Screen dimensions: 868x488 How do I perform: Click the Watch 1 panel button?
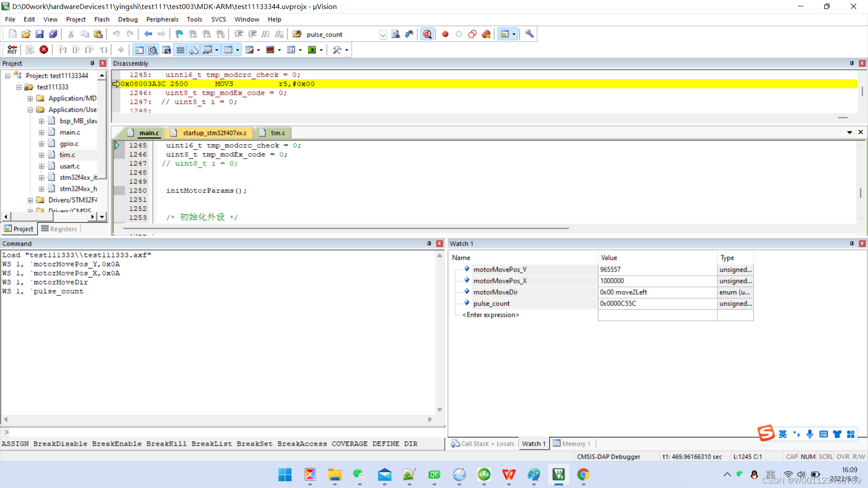533,443
